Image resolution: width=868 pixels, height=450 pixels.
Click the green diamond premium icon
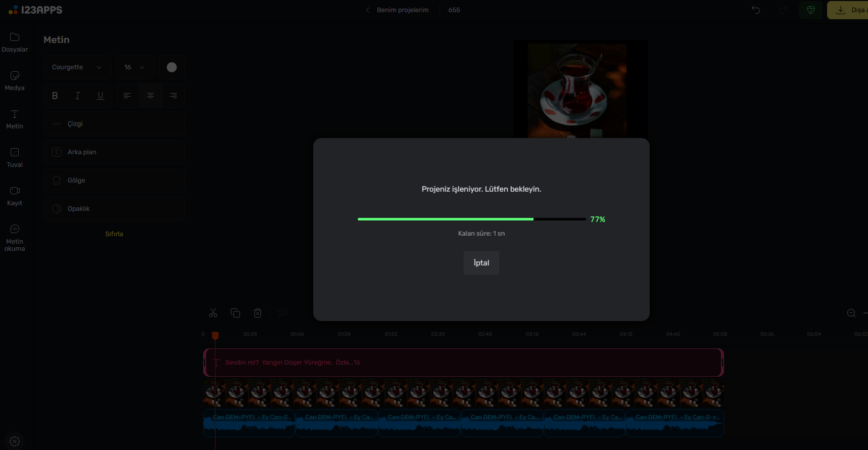811,10
